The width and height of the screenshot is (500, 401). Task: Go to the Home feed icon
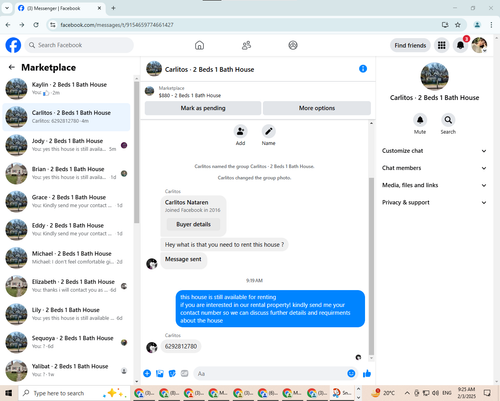pos(199,45)
